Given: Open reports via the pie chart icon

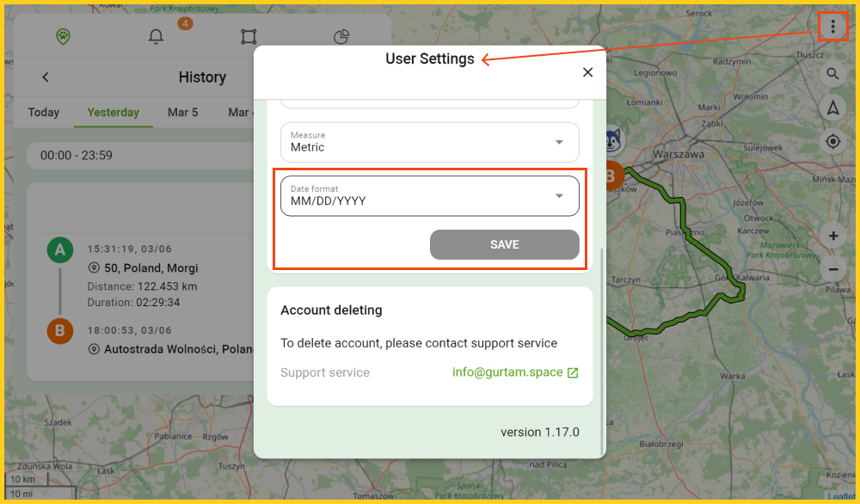Looking at the screenshot, I should (x=341, y=37).
